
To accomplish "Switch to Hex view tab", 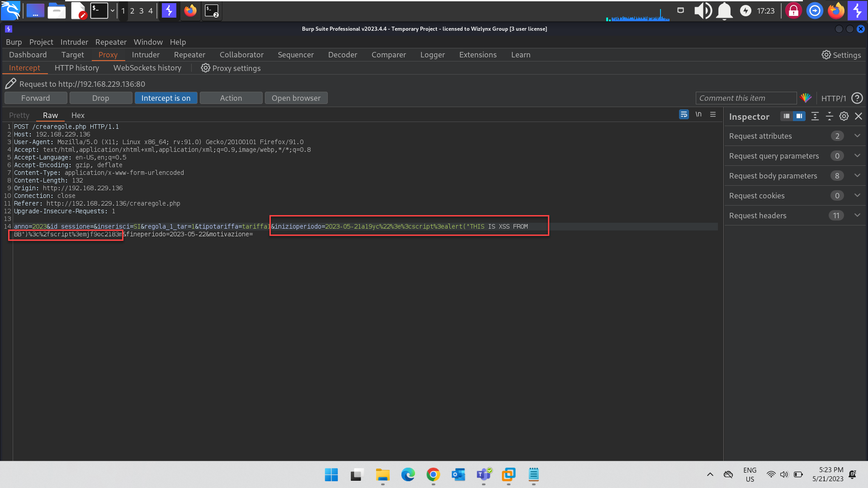I will (78, 115).
